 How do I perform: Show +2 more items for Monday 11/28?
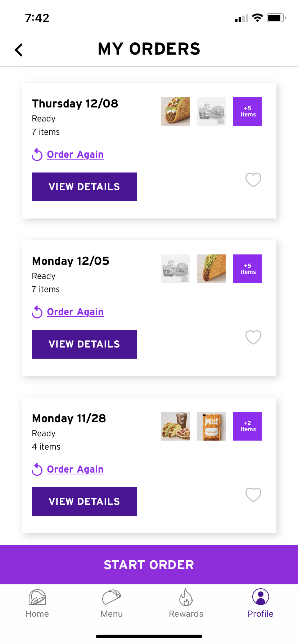(x=248, y=426)
